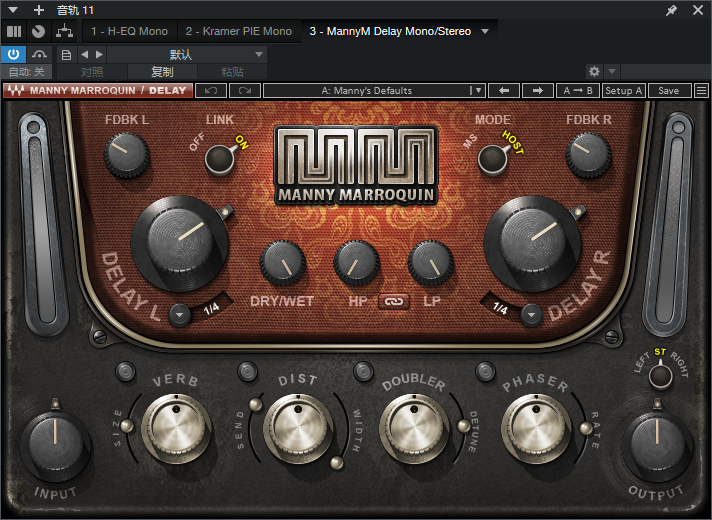Open A: Manny's Defaults preset menu
The width and height of the screenshot is (712, 520).
click(374, 90)
